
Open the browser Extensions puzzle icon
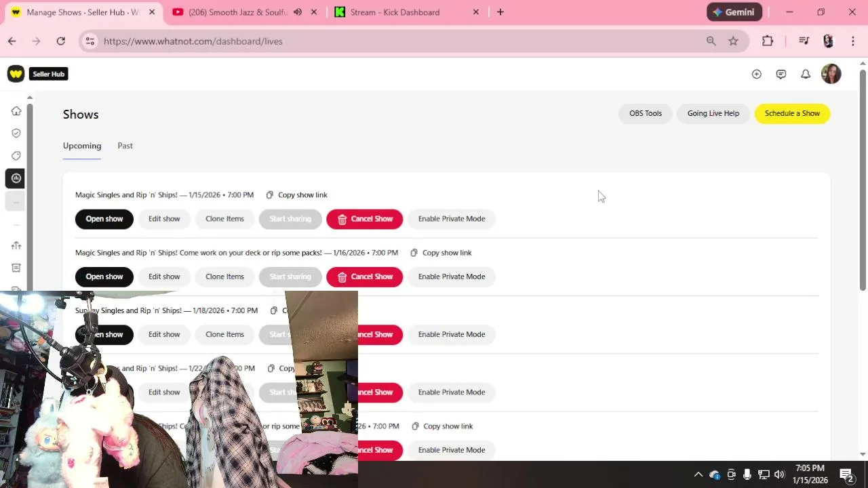click(x=768, y=41)
